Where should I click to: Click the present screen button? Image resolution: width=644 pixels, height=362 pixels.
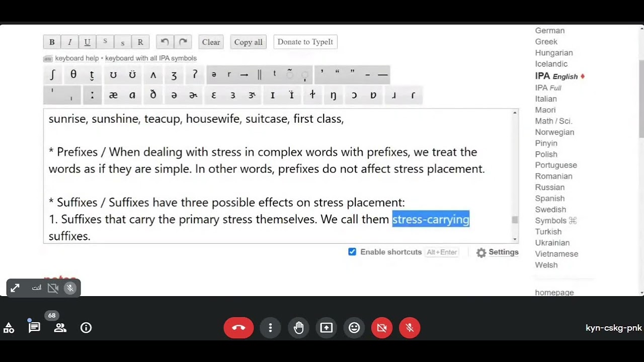click(326, 328)
